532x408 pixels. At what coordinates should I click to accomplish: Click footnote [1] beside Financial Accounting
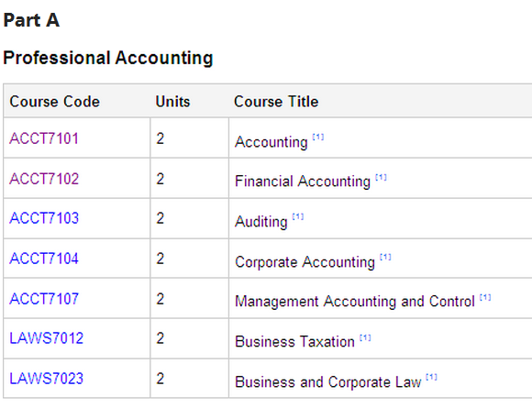click(x=381, y=177)
